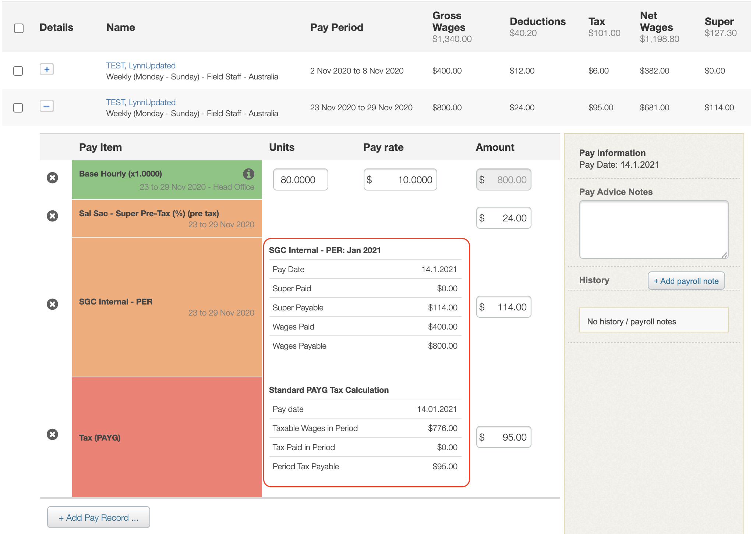
Task: Expand details for 2 Nov 2020 pay
Action: (47, 69)
